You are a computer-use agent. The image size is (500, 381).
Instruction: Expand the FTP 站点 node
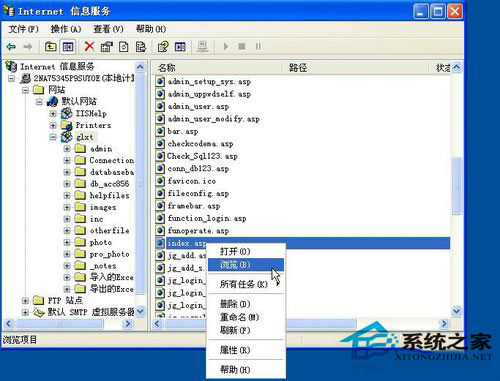[25, 301]
